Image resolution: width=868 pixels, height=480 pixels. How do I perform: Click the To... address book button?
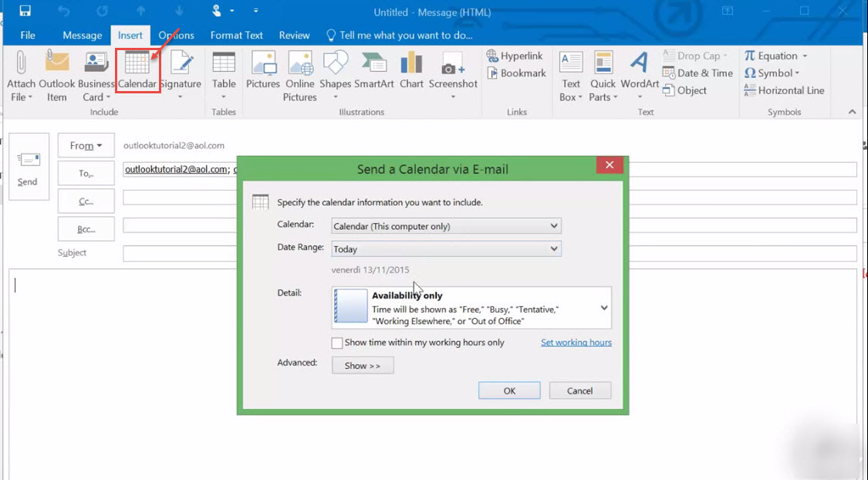coord(86,174)
